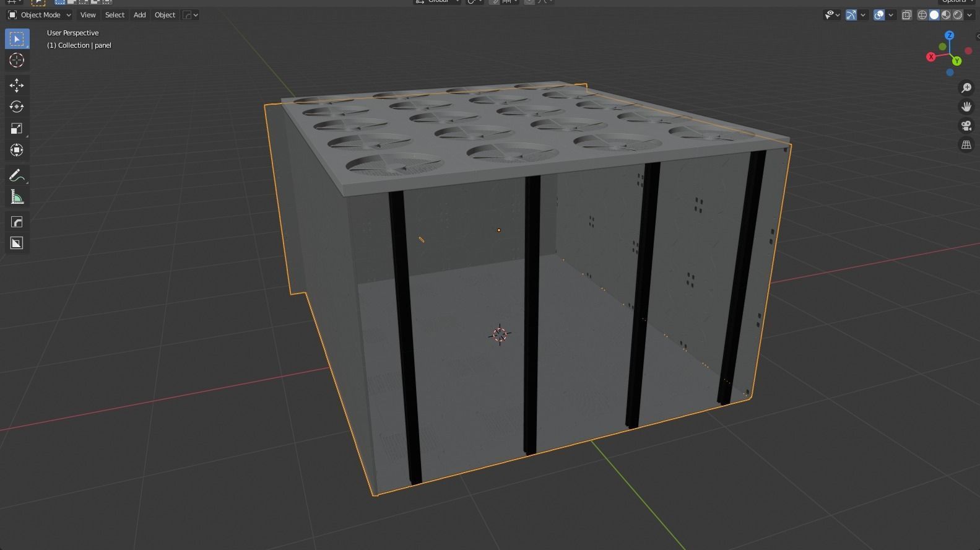Toggle camera view with camera icon
Image resolution: width=980 pixels, height=550 pixels.
click(x=966, y=126)
